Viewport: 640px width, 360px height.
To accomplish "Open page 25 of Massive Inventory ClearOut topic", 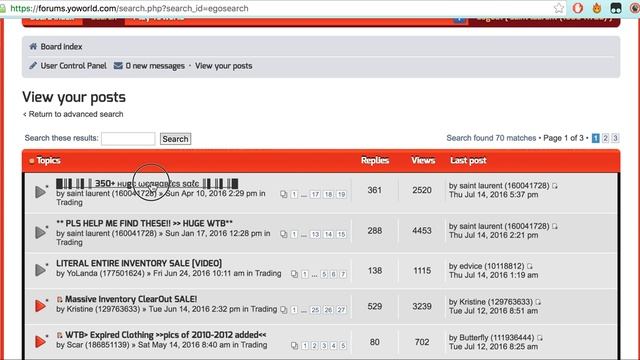I will [315, 310].
